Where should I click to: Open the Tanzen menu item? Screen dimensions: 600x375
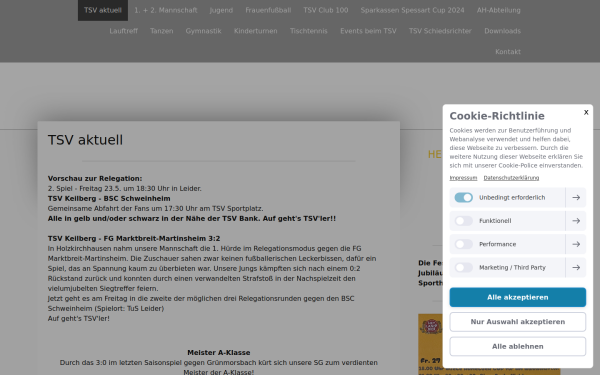(x=161, y=31)
